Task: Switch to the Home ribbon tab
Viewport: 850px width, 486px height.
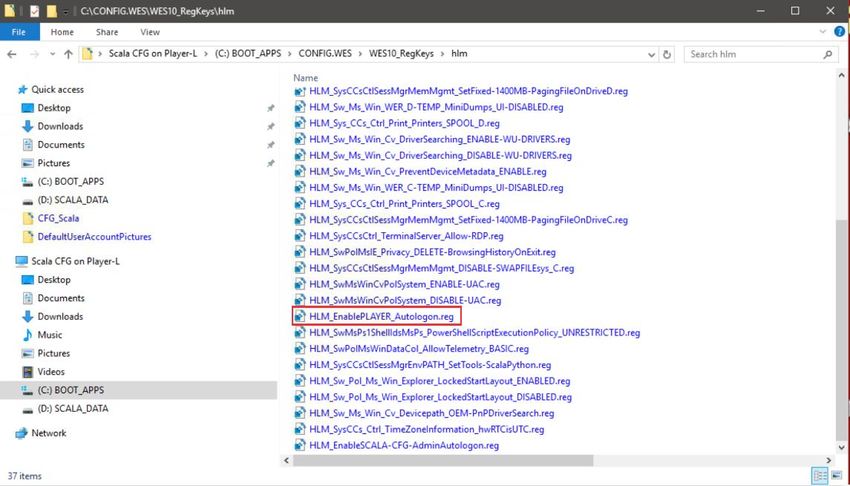Action: pos(62,32)
